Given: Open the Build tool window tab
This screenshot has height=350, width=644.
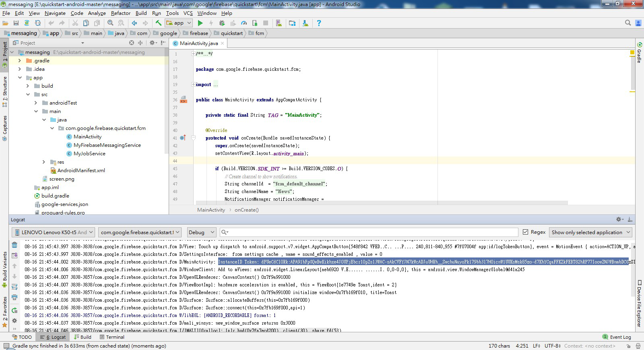Looking at the screenshot, I should point(82,337).
